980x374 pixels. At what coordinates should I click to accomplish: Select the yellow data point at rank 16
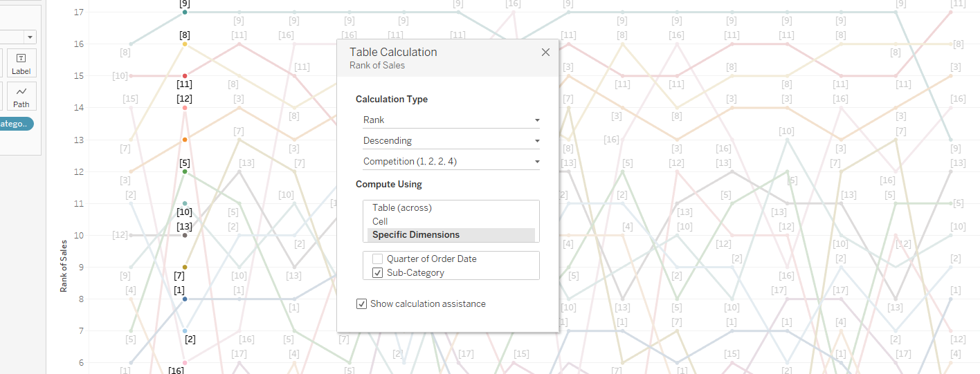tap(185, 44)
